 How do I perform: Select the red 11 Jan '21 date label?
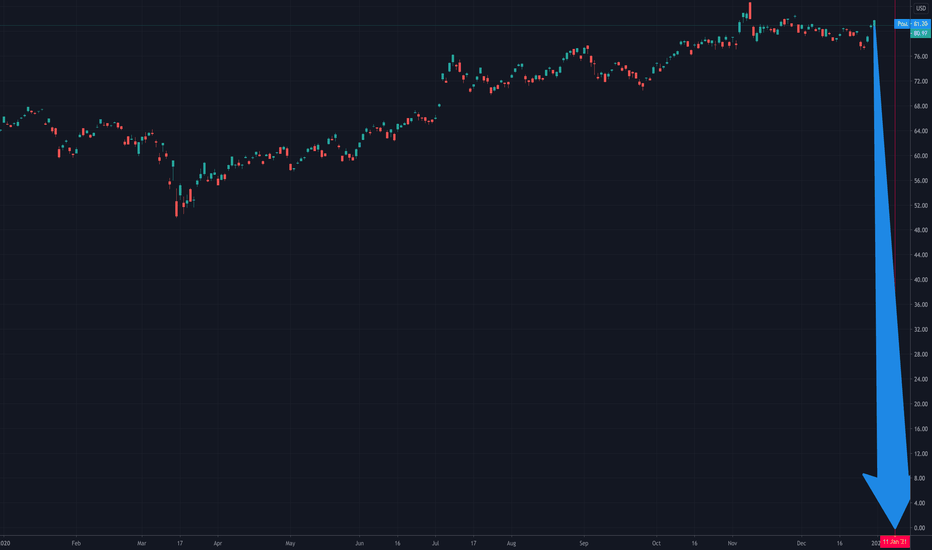[x=895, y=542]
